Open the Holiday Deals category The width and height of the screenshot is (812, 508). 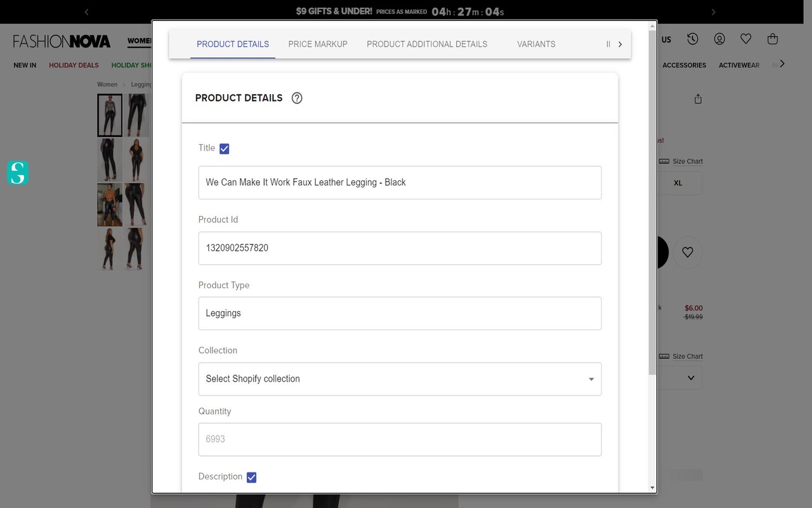[74, 65]
